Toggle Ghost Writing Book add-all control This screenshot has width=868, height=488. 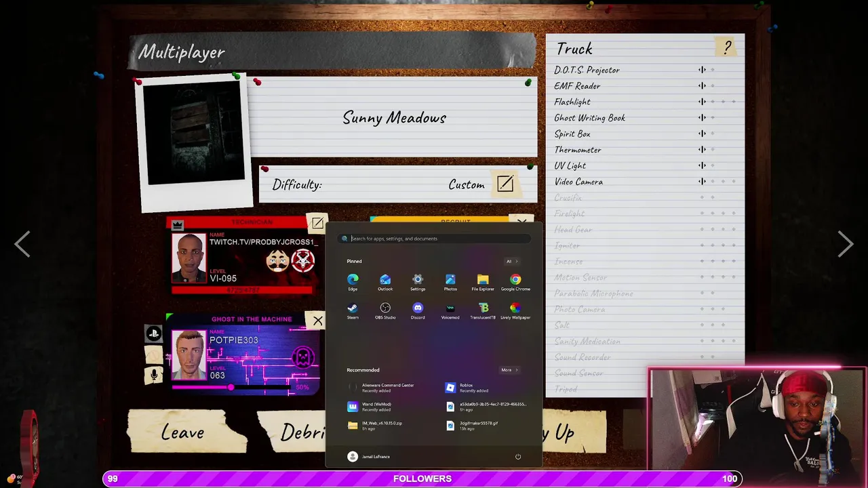pos(702,117)
